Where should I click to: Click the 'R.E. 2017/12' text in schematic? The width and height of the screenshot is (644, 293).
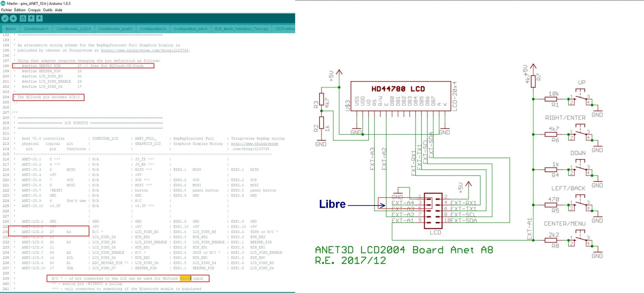coord(350,261)
